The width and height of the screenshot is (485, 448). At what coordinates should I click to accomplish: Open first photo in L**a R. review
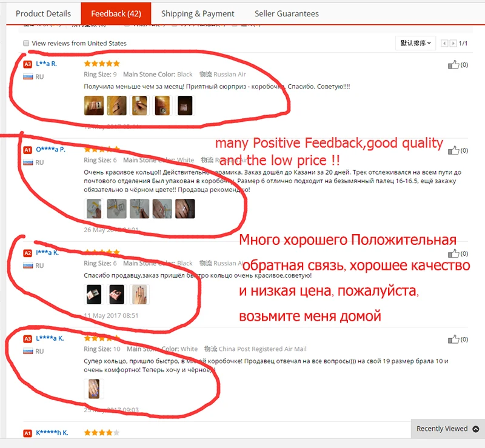94,105
